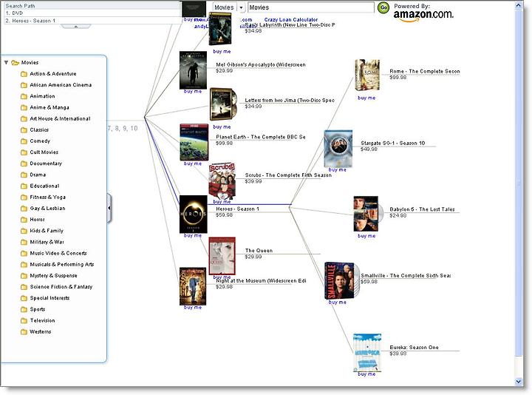
Task: Click the Planet Earth DVD cover
Action: (194, 142)
